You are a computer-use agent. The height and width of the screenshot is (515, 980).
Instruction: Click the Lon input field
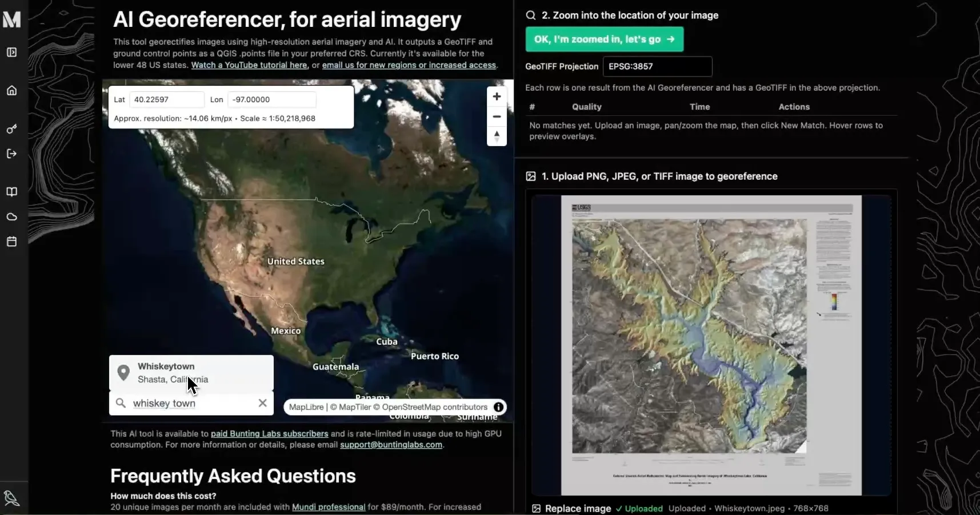[x=271, y=99]
